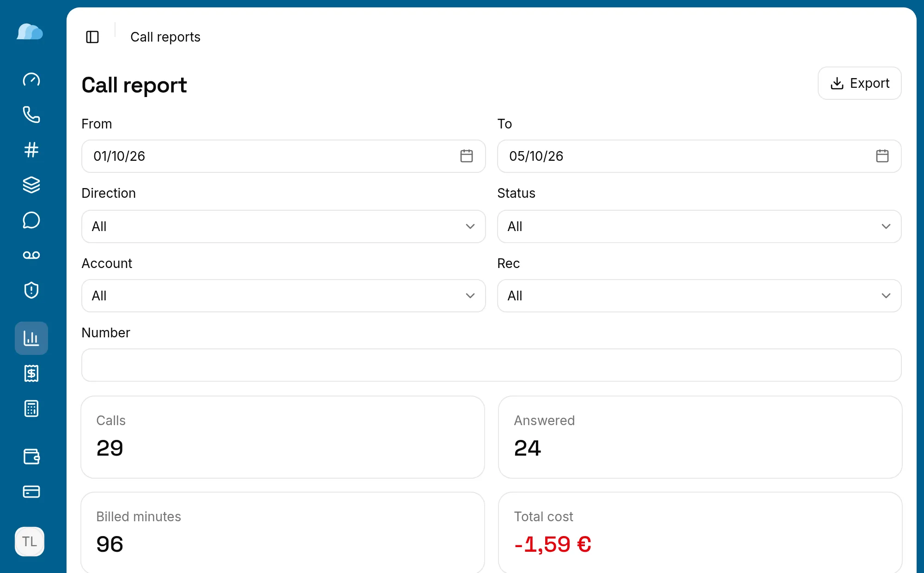924x573 pixels.
Task: Expand the Account dropdown
Action: (284, 296)
